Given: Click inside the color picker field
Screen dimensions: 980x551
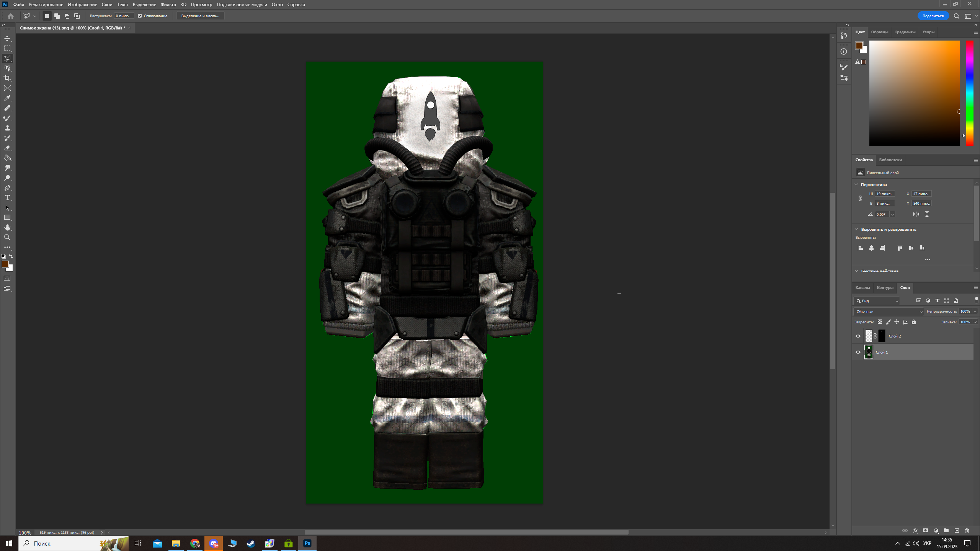Looking at the screenshot, I should (x=914, y=93).
